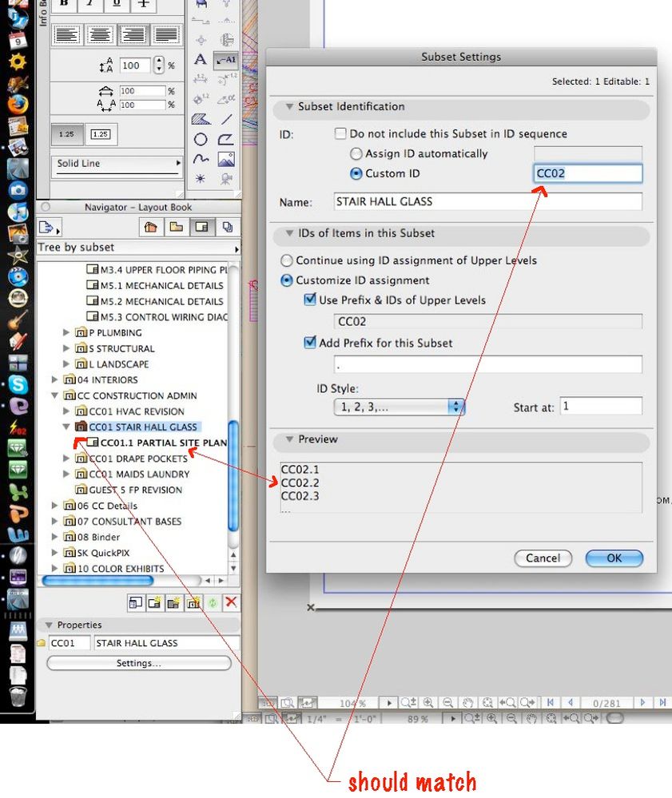The height and width of the screenshot is (798, 672).
Task: Select the Fill hatch tool
Action: (x=201, y=120)
